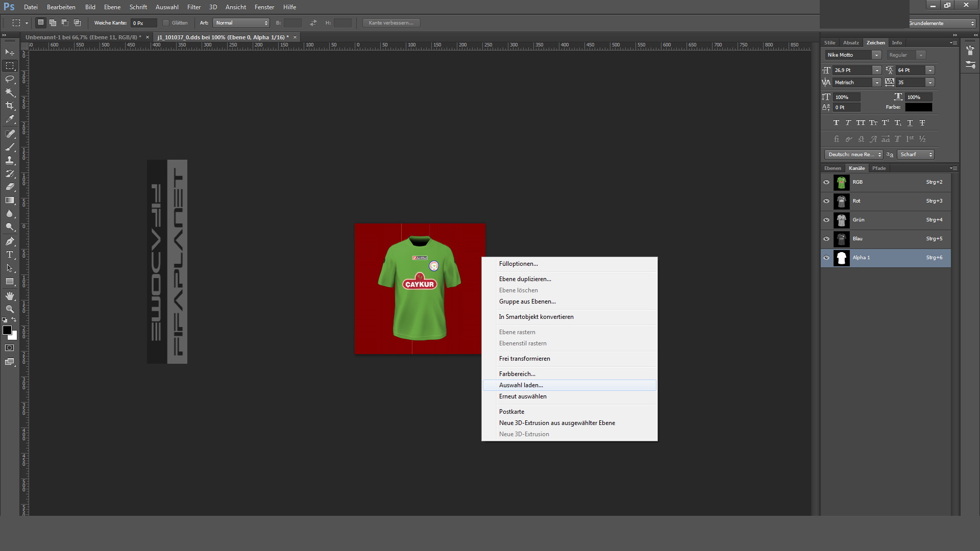Select the Brush tool
This screenshot has height=551, width=980.
(10, 147)
